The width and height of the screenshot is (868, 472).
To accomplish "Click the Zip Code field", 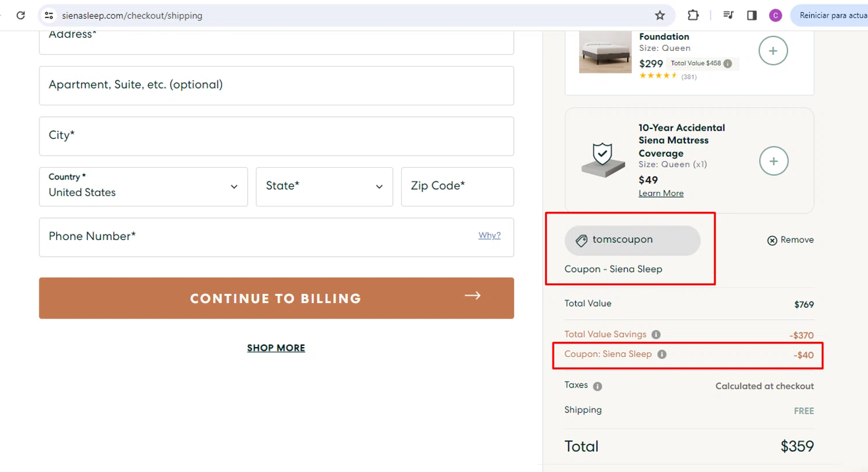I will (457, 187).
